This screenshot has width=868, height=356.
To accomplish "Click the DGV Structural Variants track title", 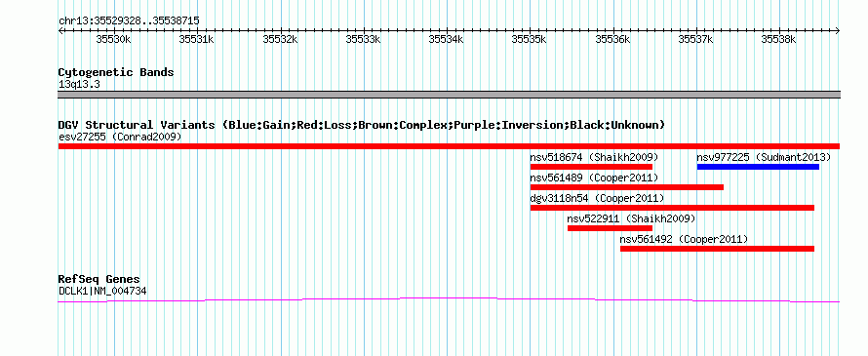I will (361, 125).
